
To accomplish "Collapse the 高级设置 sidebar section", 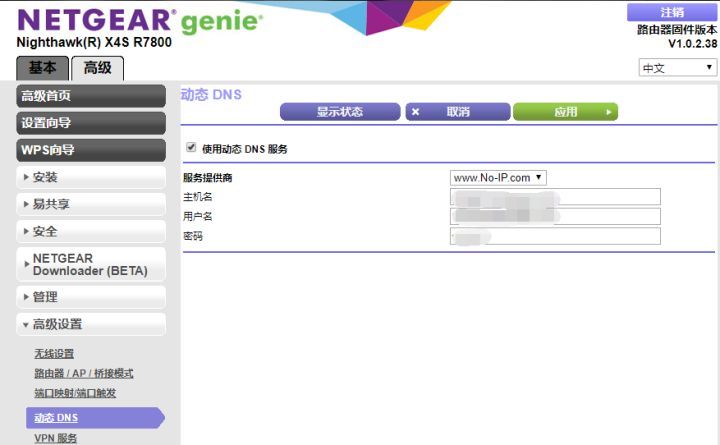I will (x=92, y=324).
